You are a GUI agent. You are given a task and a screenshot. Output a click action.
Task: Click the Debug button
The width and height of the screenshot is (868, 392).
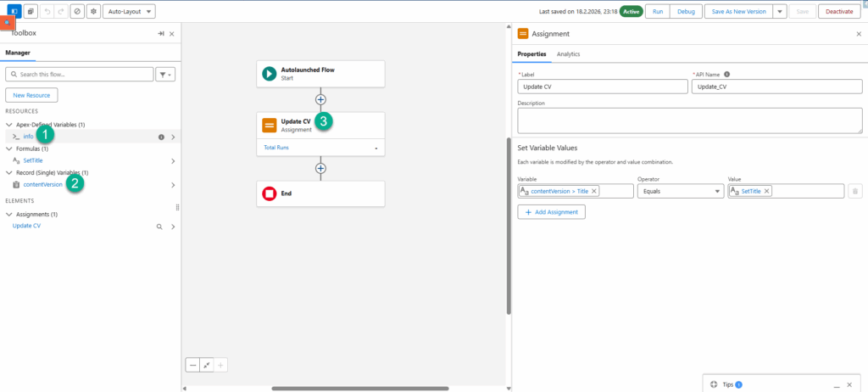tap(685, 12)
